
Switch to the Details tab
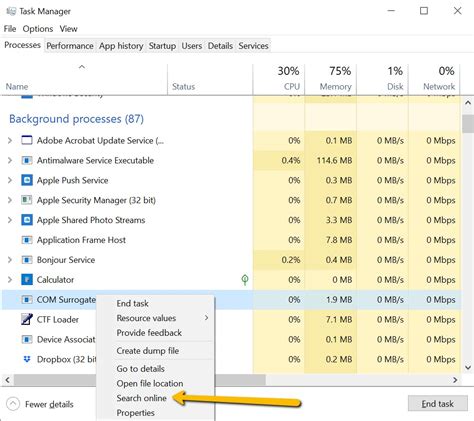220,46
